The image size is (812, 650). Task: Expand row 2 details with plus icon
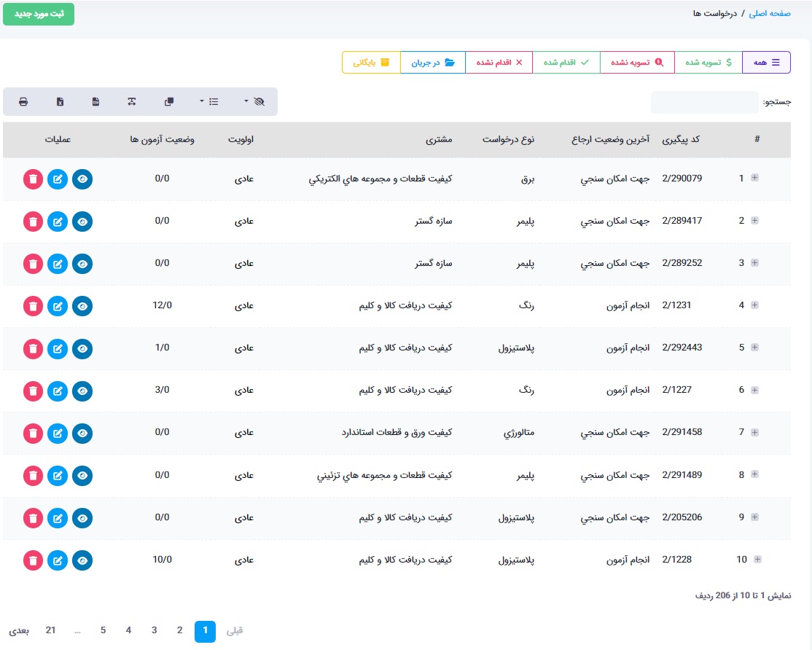pos(755,221)
